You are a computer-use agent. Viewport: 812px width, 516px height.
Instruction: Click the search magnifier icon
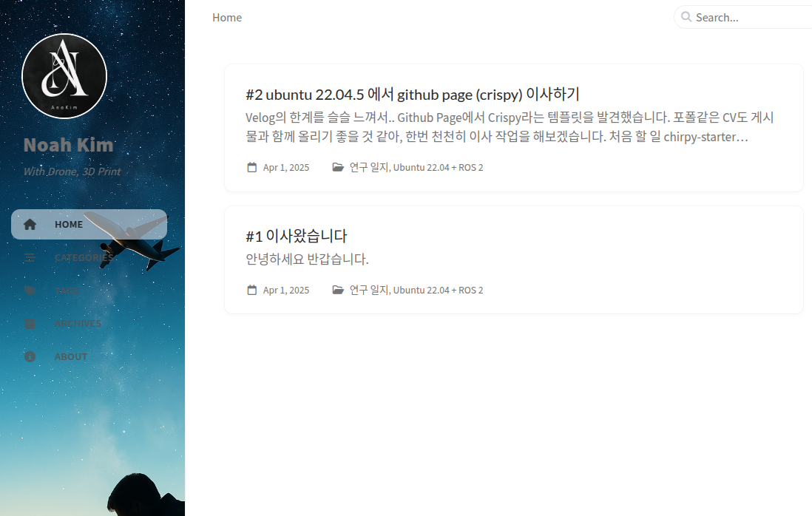click(x=686, y=17)
